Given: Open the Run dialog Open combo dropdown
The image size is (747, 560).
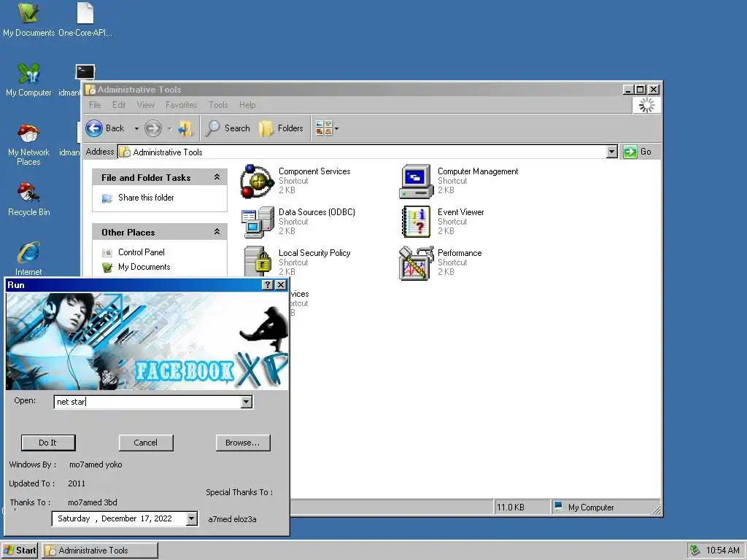Looking at the screenshot, I should [247, 402].
